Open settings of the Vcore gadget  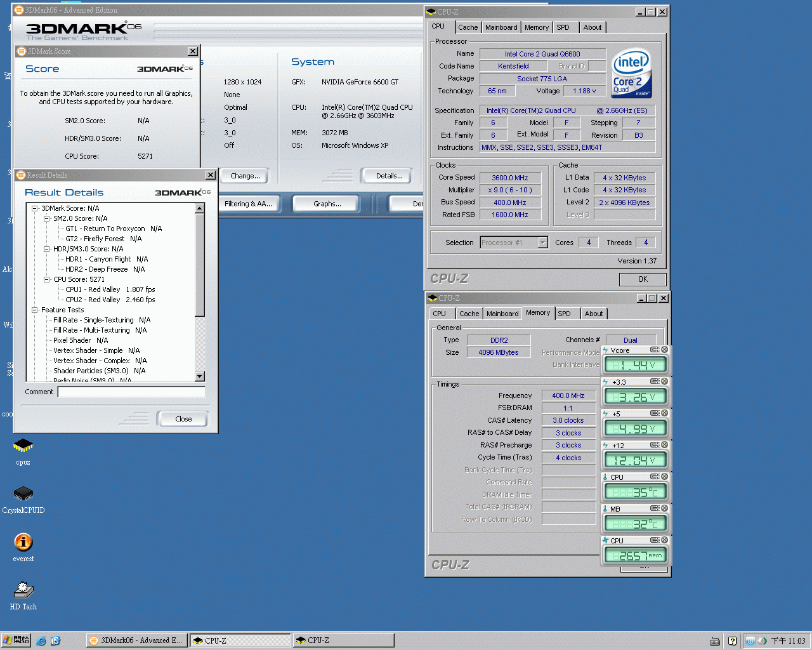[655, 350]
